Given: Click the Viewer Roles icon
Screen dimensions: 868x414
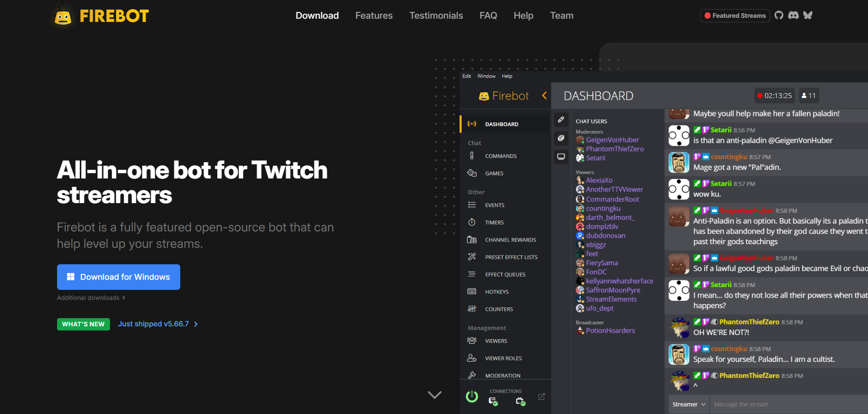Looking at the screenshot, I should coord(472,358).
